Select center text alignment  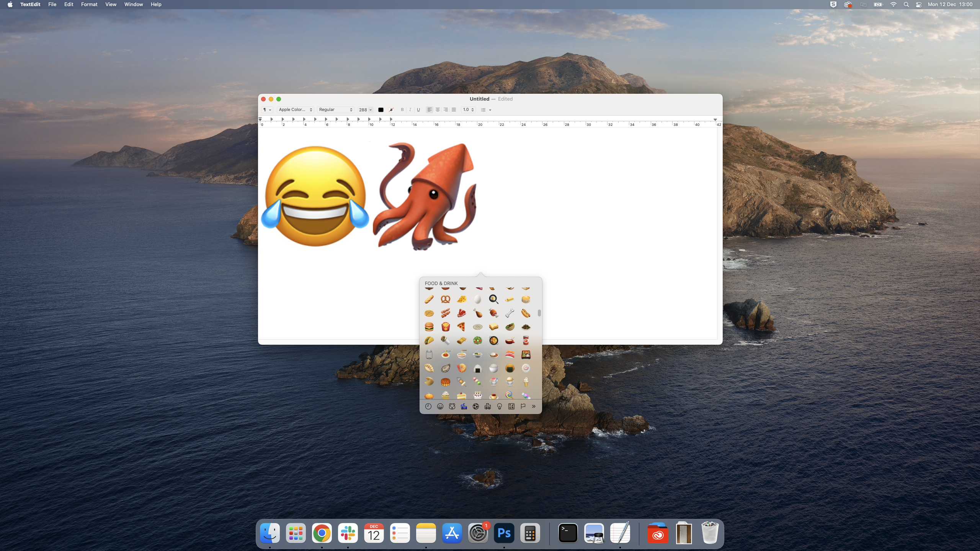(438, 110)
